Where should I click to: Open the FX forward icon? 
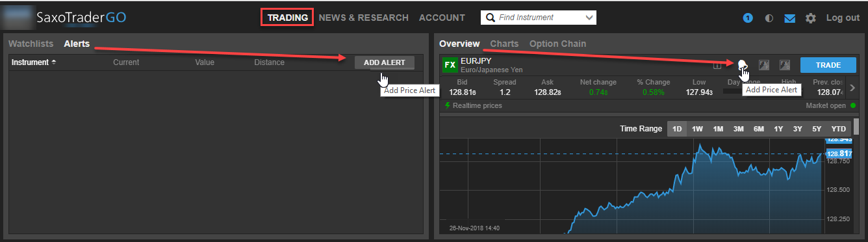764,64
